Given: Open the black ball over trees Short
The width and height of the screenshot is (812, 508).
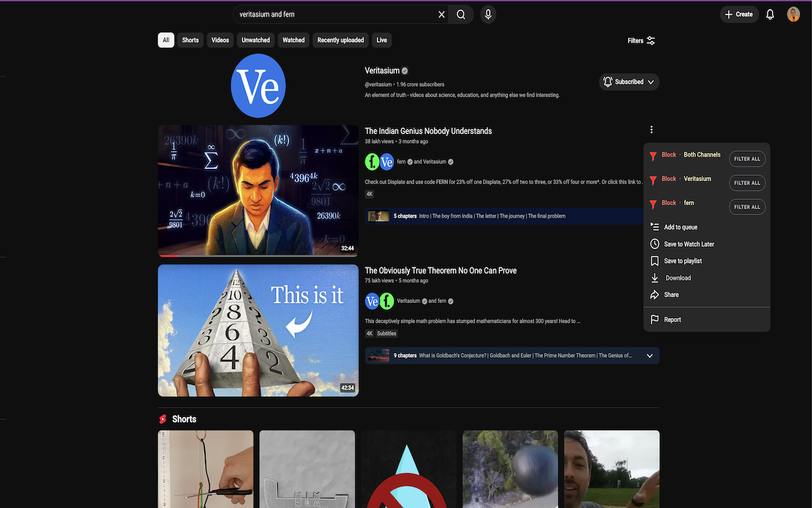Looking at the screenshot, I should 510,469.
